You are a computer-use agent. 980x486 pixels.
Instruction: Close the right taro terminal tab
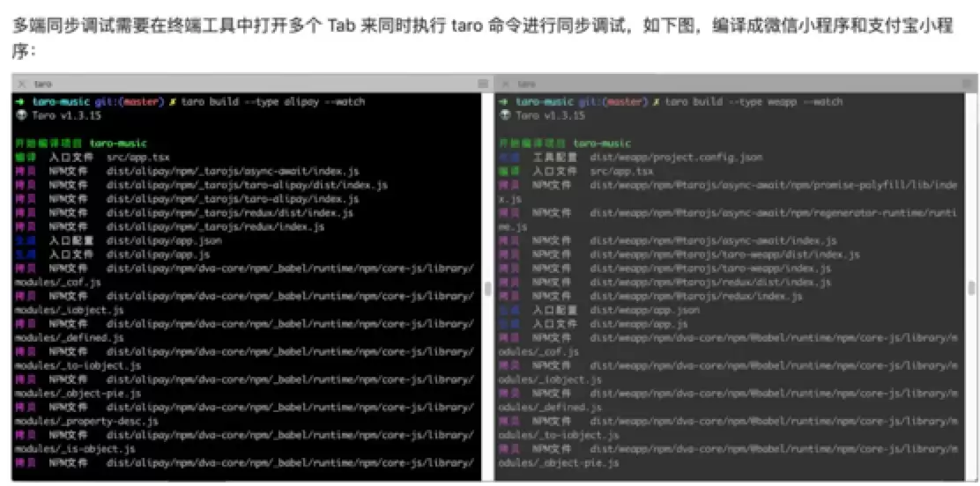[x=506, y=84]
